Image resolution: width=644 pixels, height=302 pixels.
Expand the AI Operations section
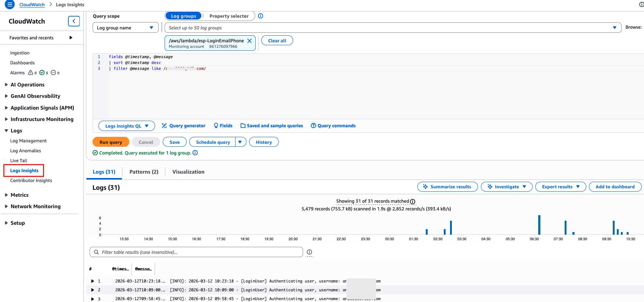6,85
